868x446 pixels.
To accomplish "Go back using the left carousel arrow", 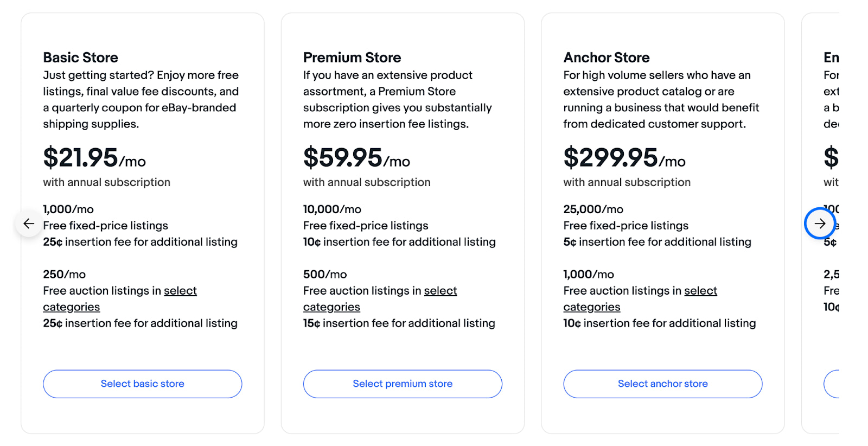I will (28, 223).
